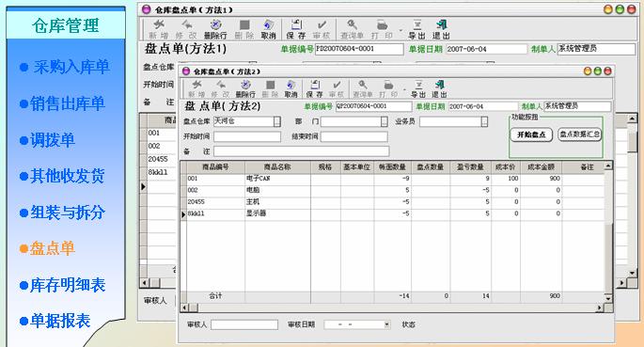Select highlighted 盘点单 sidebar item
This screenshot has height=347, width=644.
pyautogui.click(x=52, y=248)
